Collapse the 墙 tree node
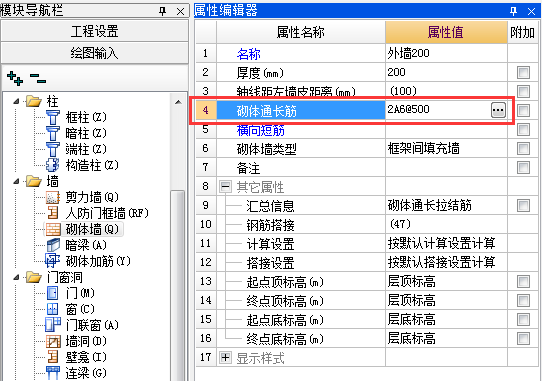Image resolution: width=542 pixels, height=381 pixels. click(16, 181)
